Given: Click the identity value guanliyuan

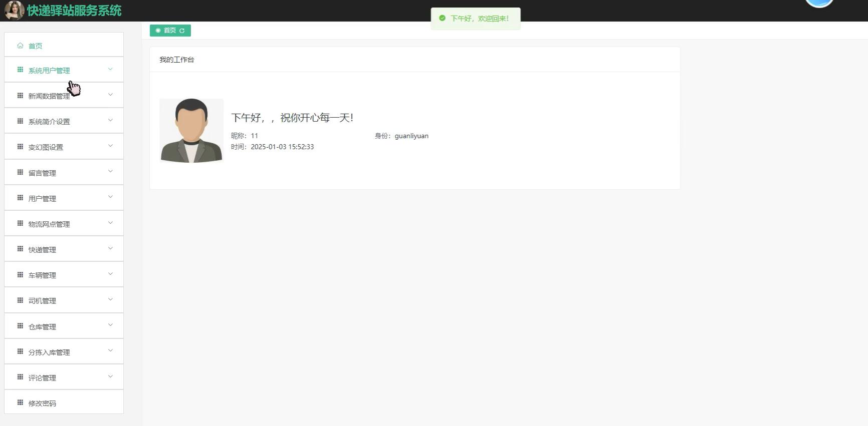Looking at the screenshot, I should tap(411, 136).
